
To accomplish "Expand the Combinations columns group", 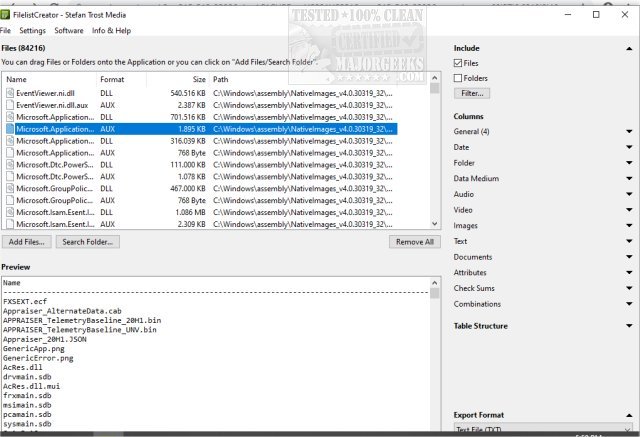I will click(629, 304).
